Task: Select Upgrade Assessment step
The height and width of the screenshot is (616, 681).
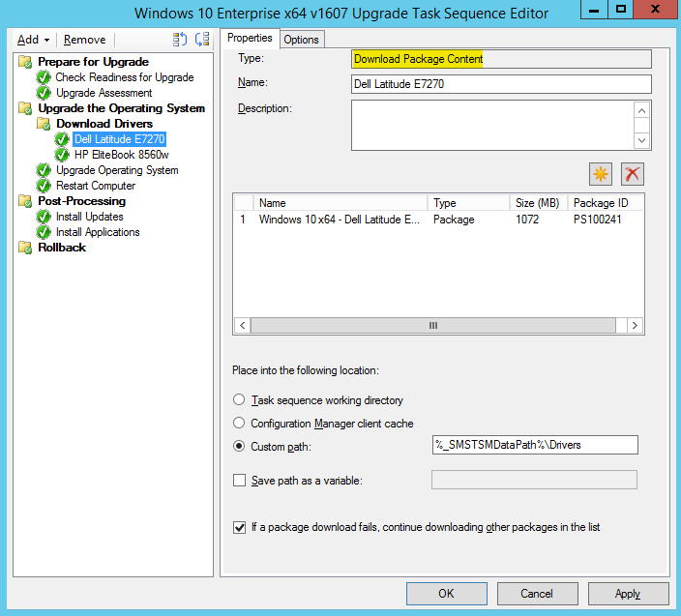Action: pyautogui.click(x=104, y=93)
